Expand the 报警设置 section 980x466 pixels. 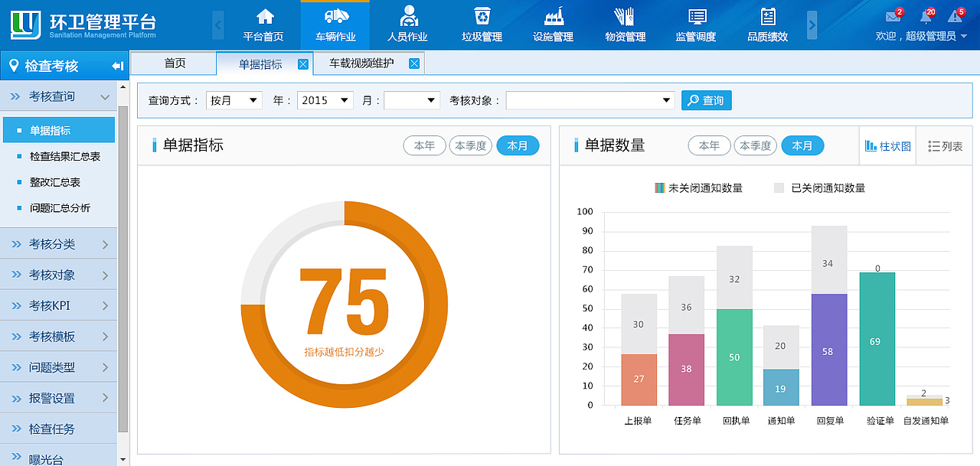(x=59, y=398)
